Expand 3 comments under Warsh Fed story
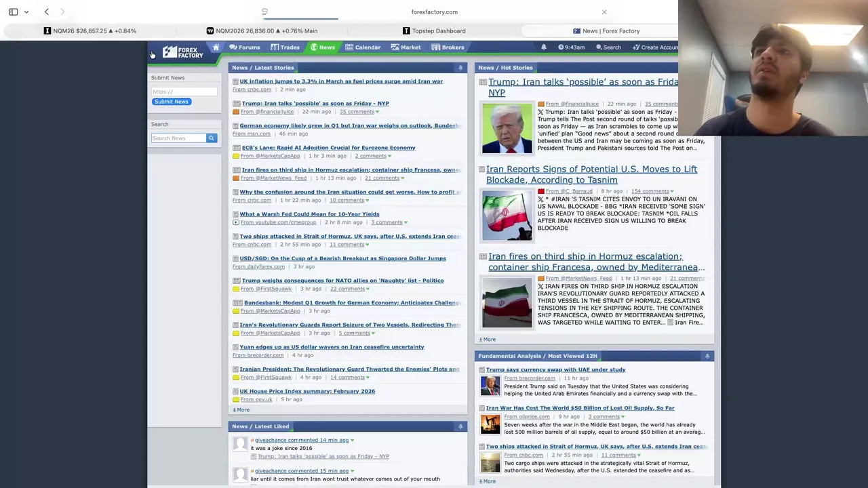This screenshot has width=868, height=488. point(389,222)
